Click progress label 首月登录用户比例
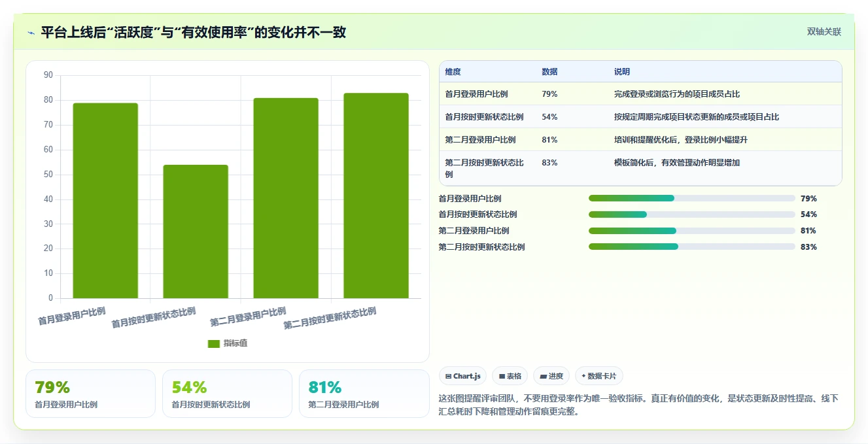 (470, 199)
